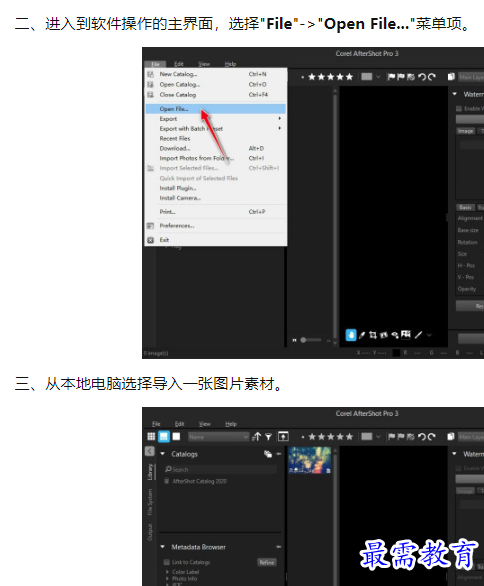Click the pixel color sample swatch in status bar
The image size is (484, 586).
[x=396, y=352]
